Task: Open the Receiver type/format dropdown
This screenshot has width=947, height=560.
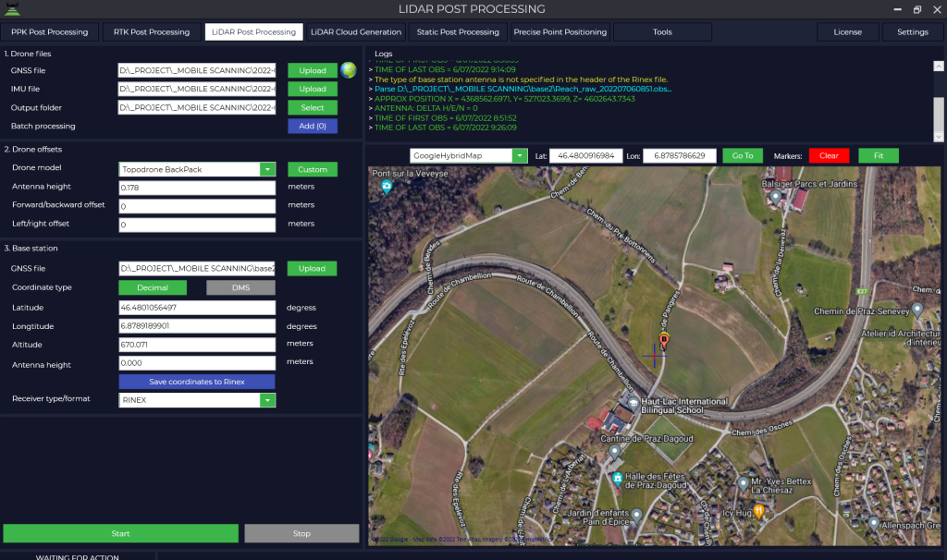Action: point(267,400)
